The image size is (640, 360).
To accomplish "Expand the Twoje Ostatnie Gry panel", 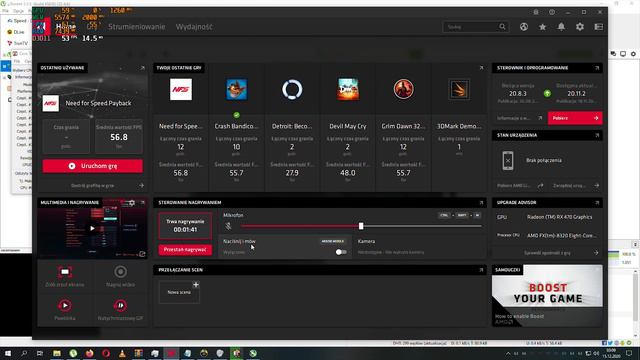I will [481, 68].
